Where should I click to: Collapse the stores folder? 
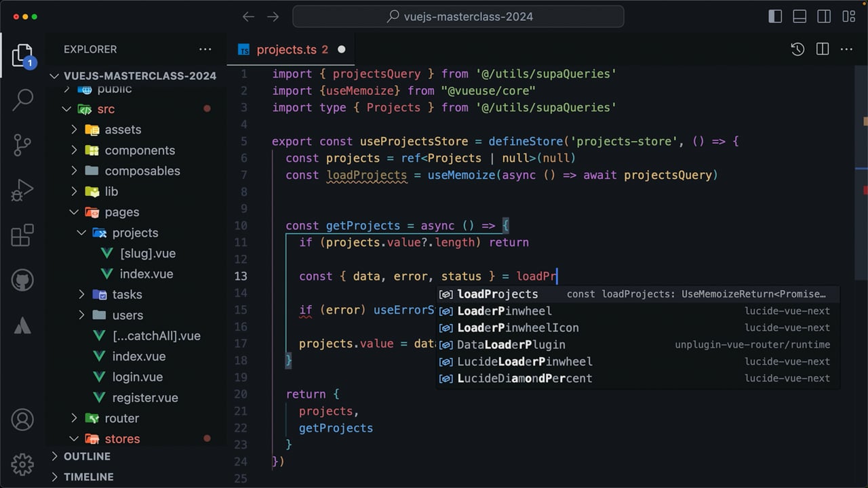point(136,439)
